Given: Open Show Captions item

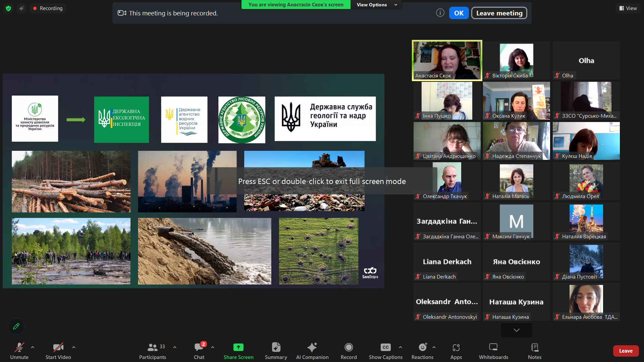Looking at the screenshot, I should point(385,348).
